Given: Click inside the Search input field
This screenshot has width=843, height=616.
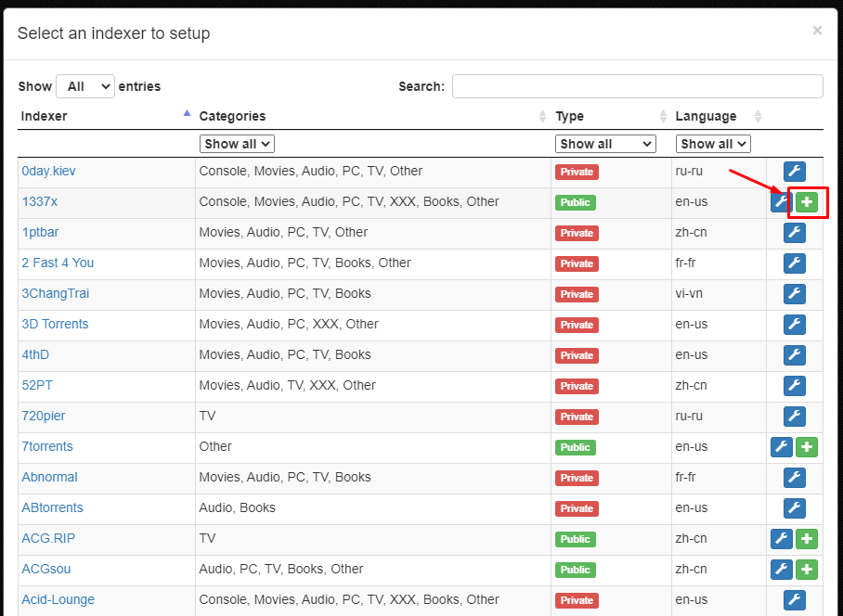Looking at the screenshot, I should point(637,85).
